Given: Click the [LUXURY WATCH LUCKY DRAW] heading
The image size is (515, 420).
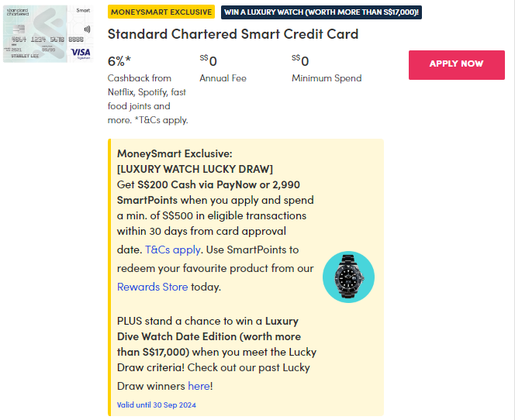Looking at the screenshot, I should [x=195, y=169].
